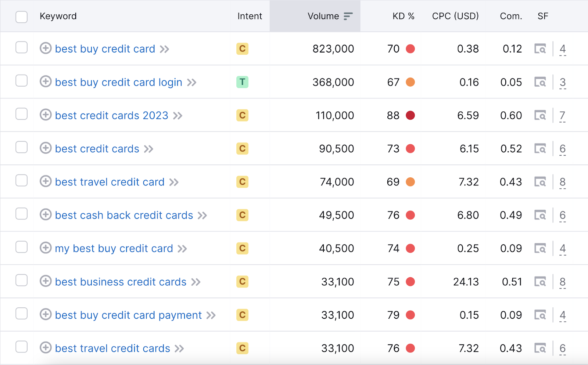Image resolution: width=588 pixels, height=365 pixels.
Task: Click the KD % column header
Action: 403,16
